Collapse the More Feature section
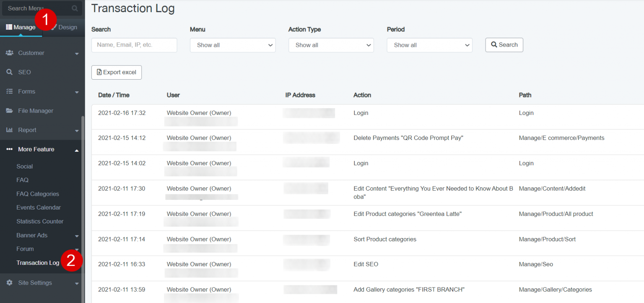This screenshot has height=303, width=644. 76,149
